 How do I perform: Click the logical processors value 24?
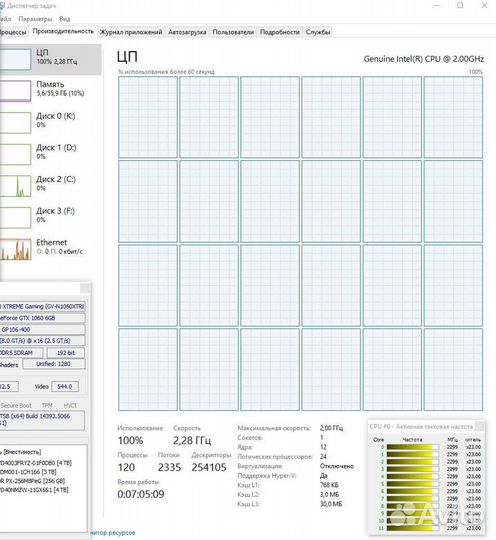[x=323, y=456]
